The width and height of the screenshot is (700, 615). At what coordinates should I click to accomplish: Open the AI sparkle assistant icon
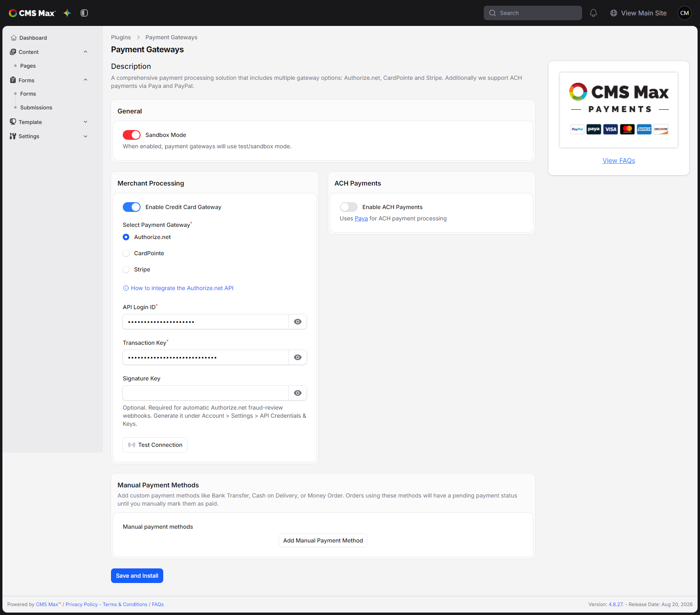tap(67, 13)
